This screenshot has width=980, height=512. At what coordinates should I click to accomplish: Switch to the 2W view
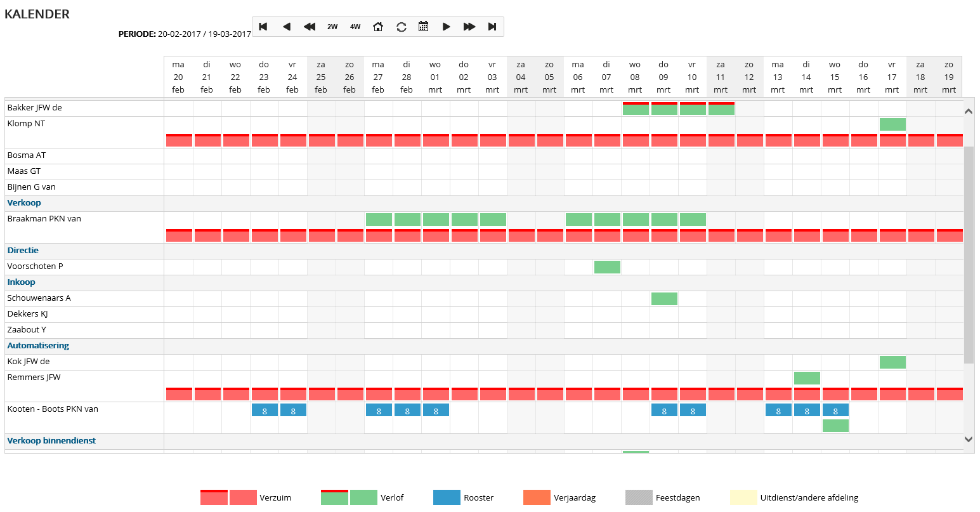pos(332,27)
